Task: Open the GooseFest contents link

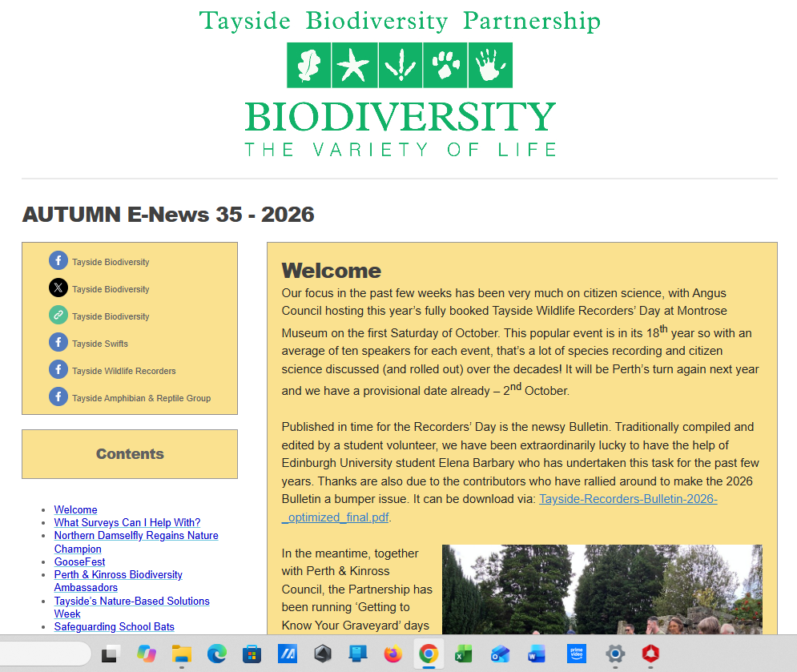Action: click(80, 561)
